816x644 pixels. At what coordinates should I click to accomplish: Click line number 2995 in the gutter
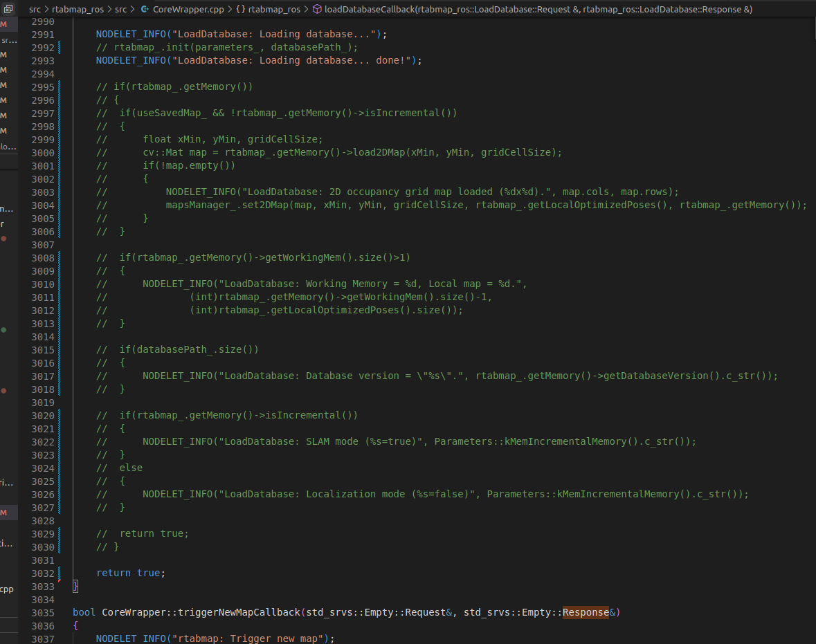pos(43,87)
